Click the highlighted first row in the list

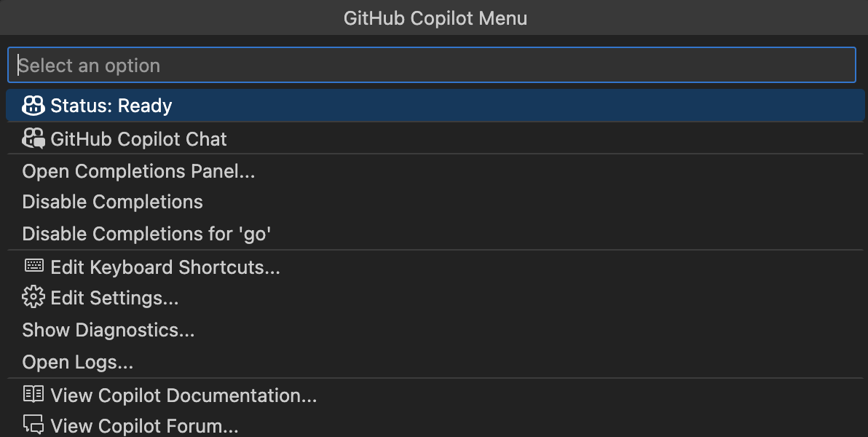[434, 106]
